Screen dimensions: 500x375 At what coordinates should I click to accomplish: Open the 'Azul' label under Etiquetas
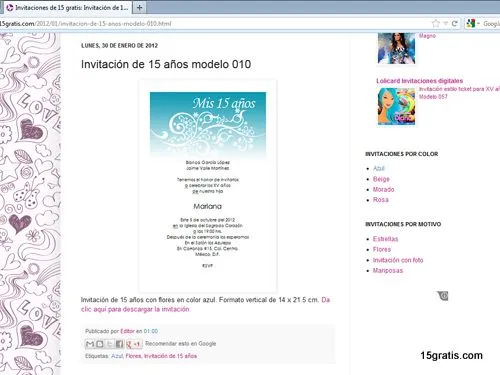(117, 356)
